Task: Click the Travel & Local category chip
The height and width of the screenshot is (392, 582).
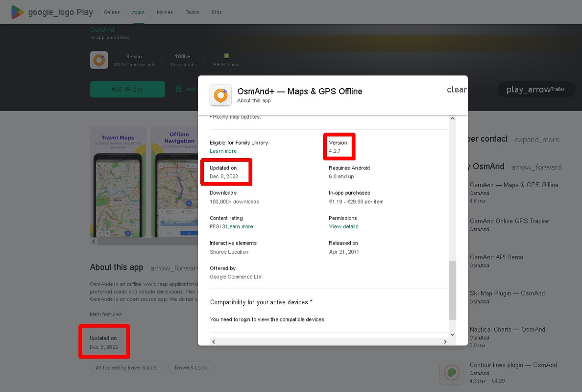Action: 191,367
